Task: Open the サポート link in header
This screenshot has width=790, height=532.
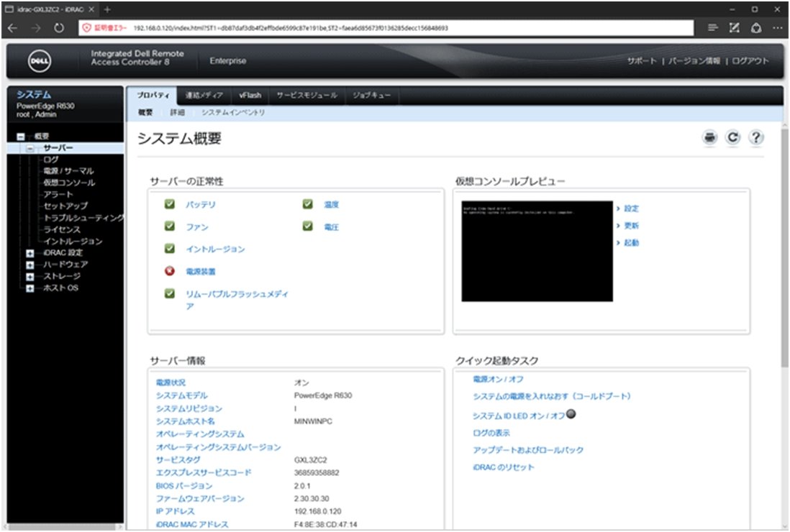Action: 641,61
